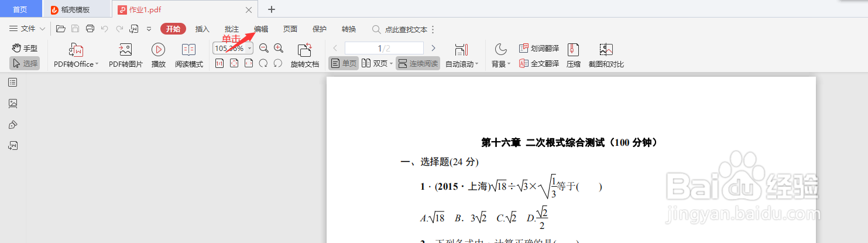Viewport: 868px width, 243px height.
Task: Close the 作业1.pdf tab
Action: (249, 9)
